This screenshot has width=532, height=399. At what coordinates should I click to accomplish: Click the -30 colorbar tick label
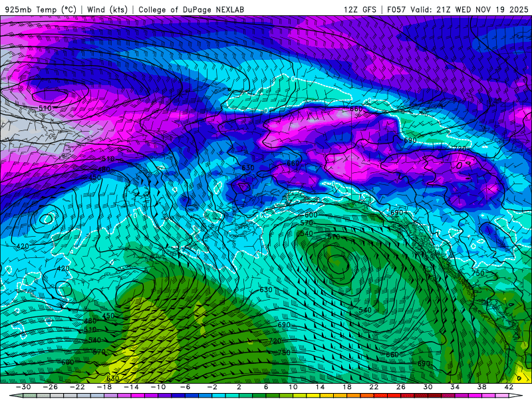coord(23,387)
